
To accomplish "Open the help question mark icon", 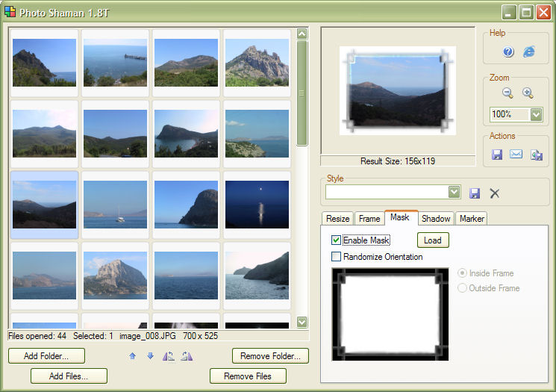I will (x=508, y=52).
